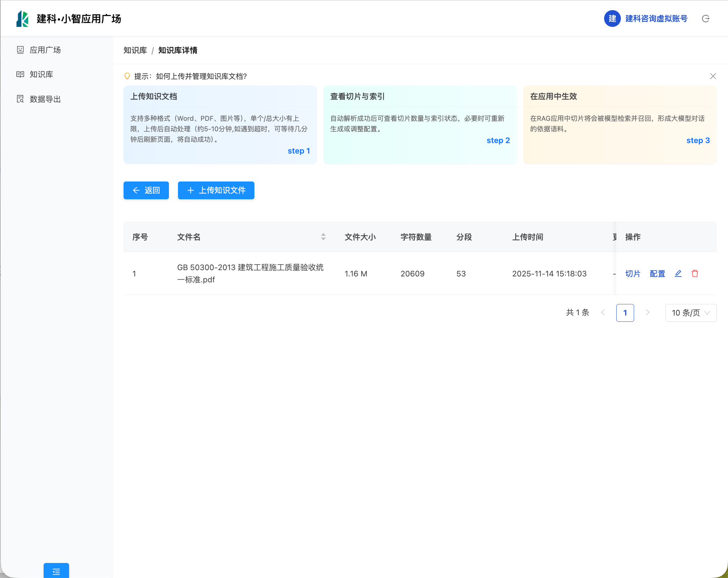Open 配置 link for the PDF file
The width and height of the screenshot is (728, 578).
pos(657,274)
